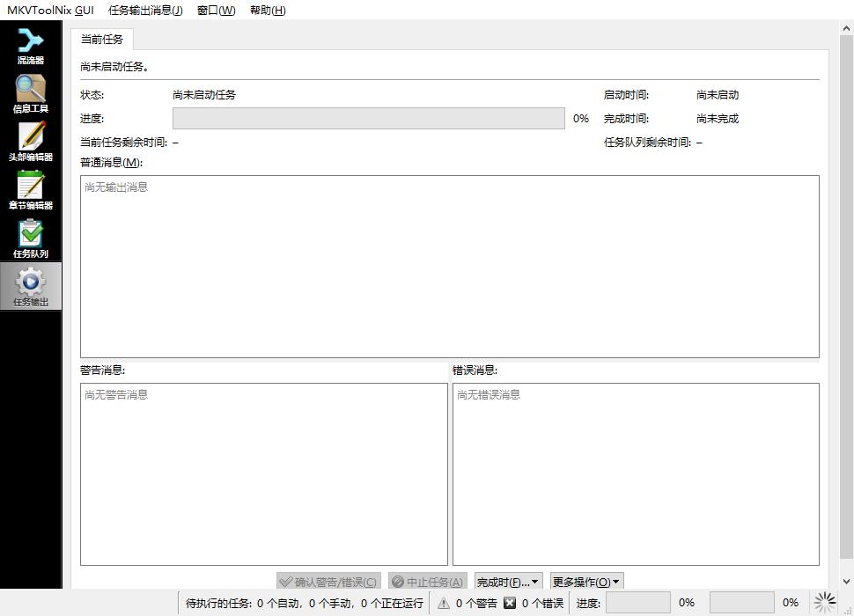Click inside the 警告消息 text box
Screen dimensions: 854x616
[x=263, y=474]
